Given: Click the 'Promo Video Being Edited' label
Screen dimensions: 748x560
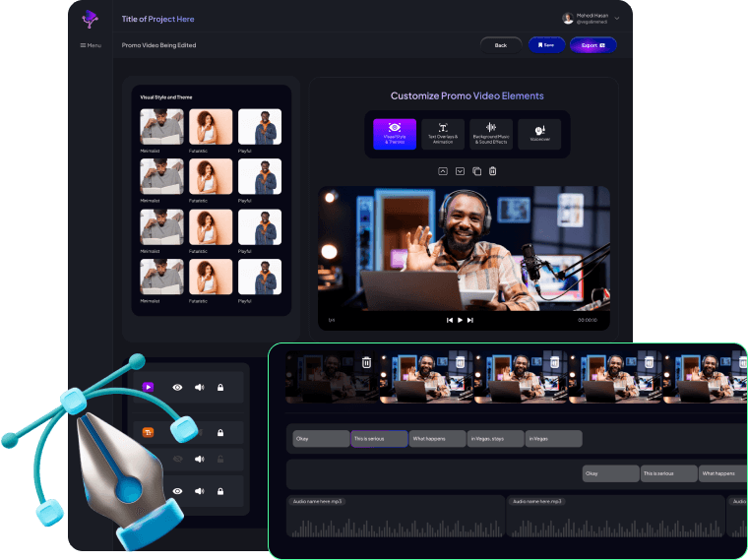Looking at the screenshot, I should point(158,45).
